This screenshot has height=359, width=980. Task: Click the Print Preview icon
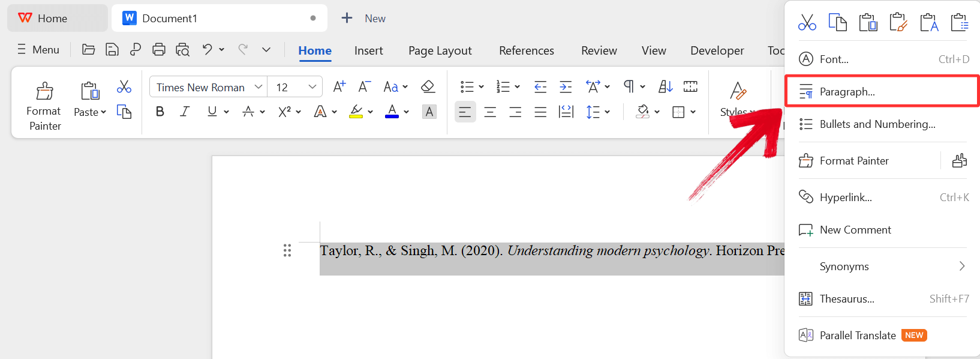coord(182,49)
